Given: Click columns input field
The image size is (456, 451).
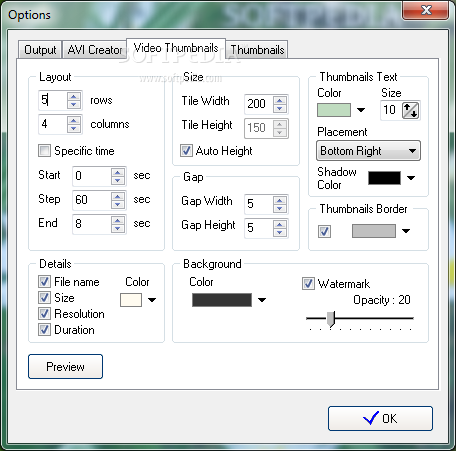Looking at the screenshot, I should pos(53,124).
